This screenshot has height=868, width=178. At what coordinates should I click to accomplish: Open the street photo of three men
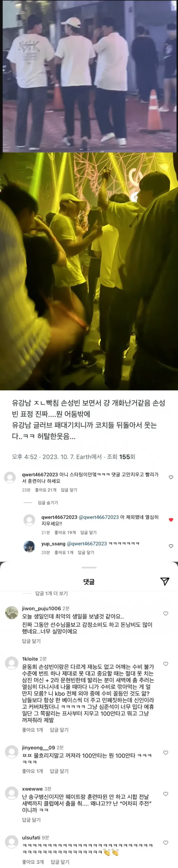pos(89,76)
